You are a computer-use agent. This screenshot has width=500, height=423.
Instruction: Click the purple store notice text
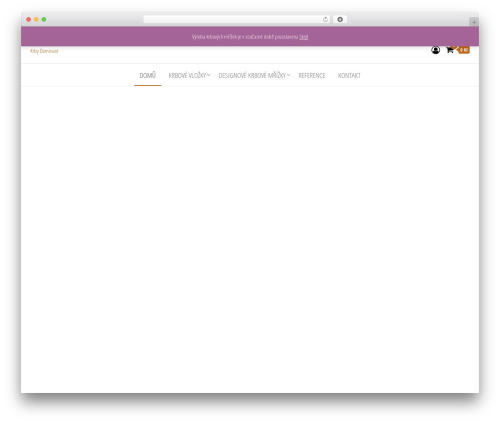tap(245, 37)
